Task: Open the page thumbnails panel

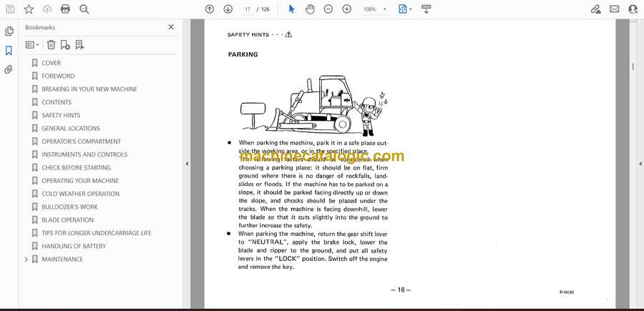Action: tap(9, 31)
